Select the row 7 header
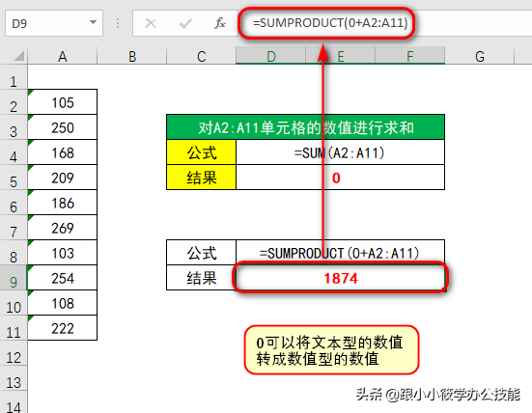 (14, 228)
